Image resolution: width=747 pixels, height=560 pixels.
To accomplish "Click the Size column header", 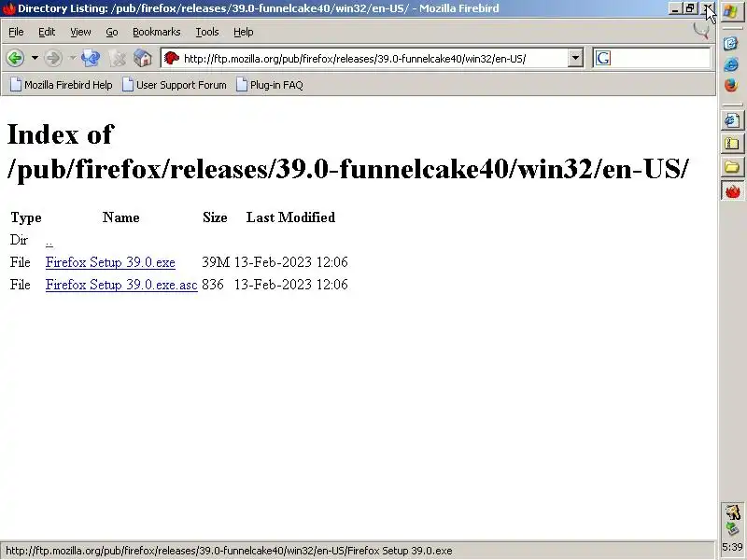I will point(215,217).
